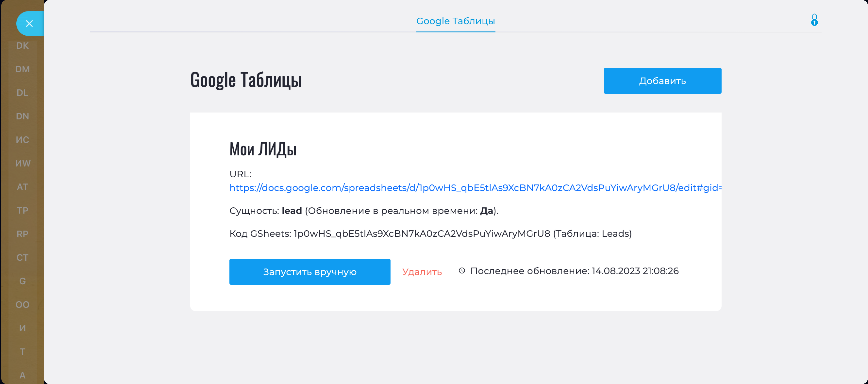Screen dimensions: 868x384
Task: Select the RP sidebar item
Action: [x=23, y=234]
